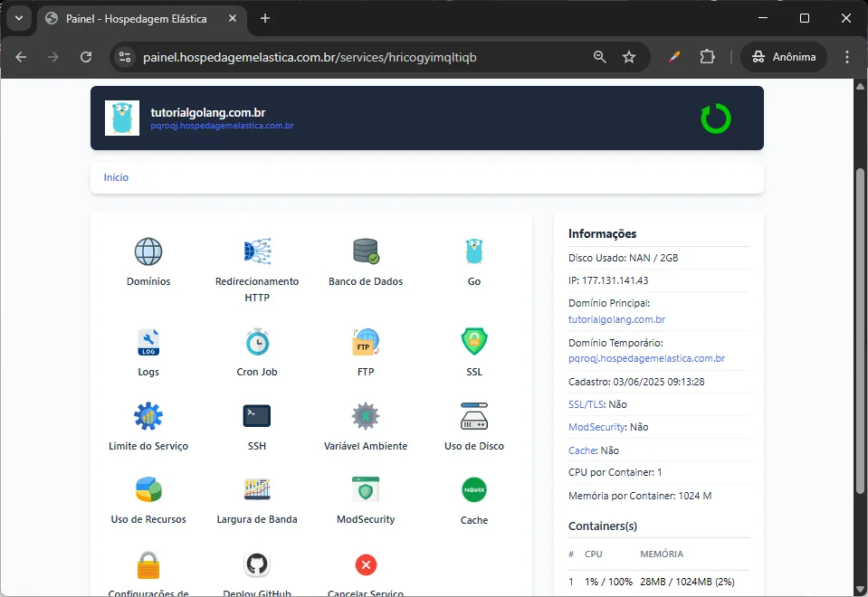868x597 pixels.
Task: Open Uso de Recursos pie chart icon
Action: pos(148,489)
